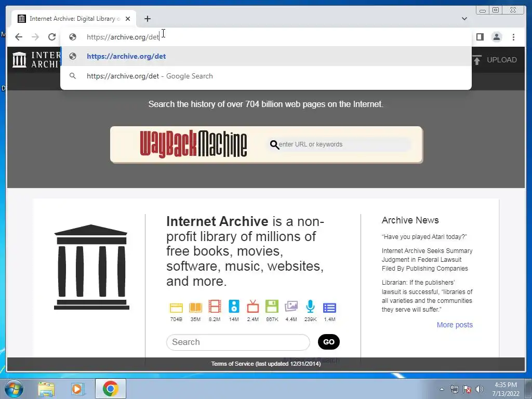This screenshot has height=399, width=532.
Task: Click in the address bar URL text
Action: (123, 37)
